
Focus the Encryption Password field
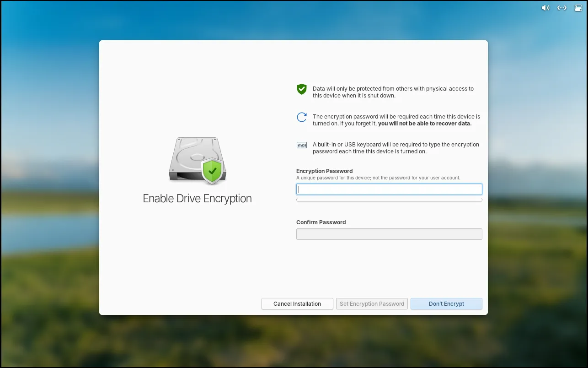point(389,189)
